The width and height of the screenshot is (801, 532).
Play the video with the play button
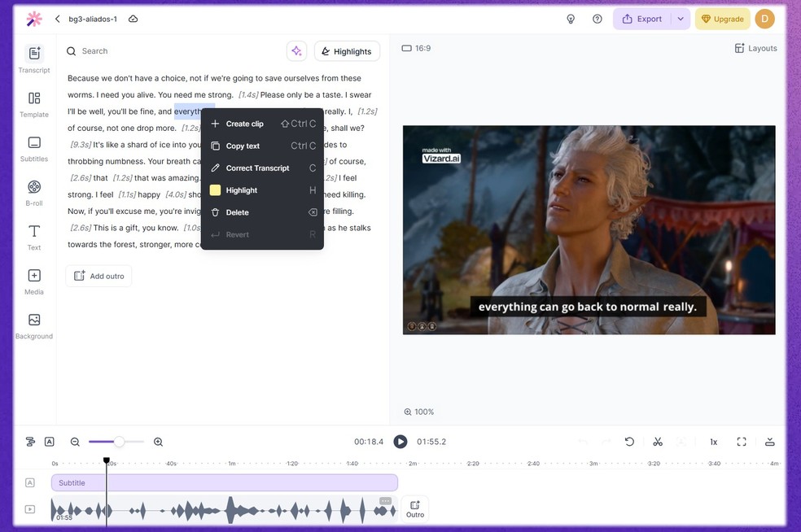400,442
